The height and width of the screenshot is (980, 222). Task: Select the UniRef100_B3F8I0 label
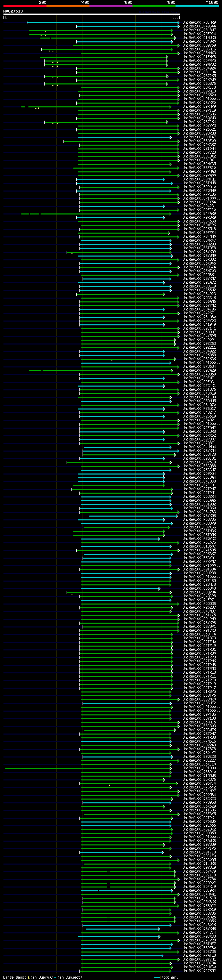[x=199, y=168]
